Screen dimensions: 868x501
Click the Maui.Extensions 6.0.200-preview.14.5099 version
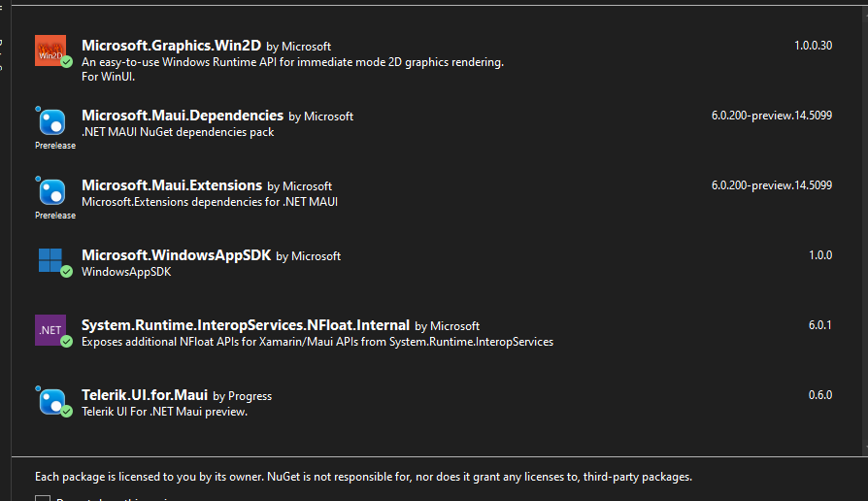pyautogui.click(x=771, y=185)
